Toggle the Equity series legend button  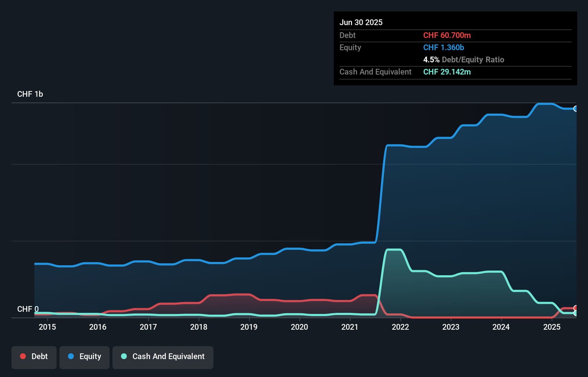[85, 357]
